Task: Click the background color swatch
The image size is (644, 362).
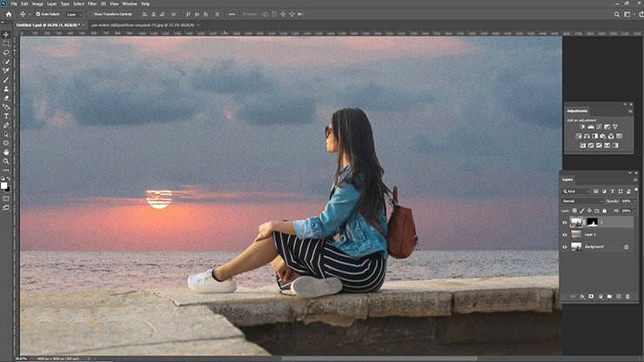Action: click(x=7, y=189)
